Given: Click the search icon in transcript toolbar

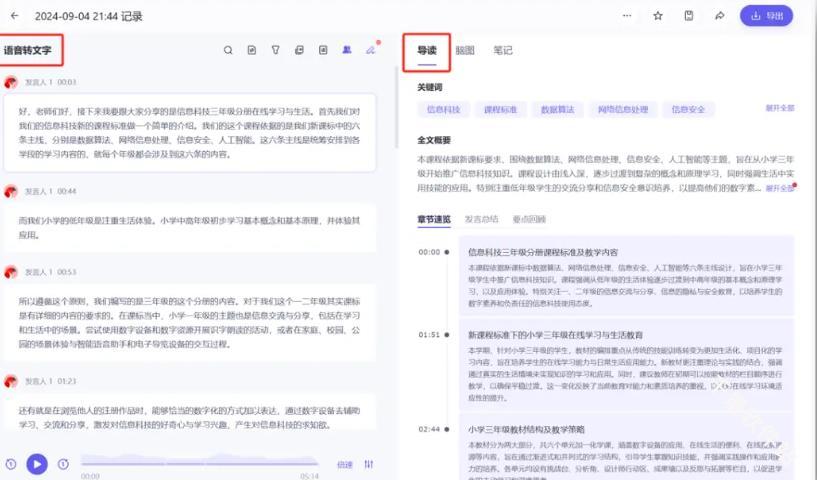Looking at the screenshot, I should click(x=228, y=50).
